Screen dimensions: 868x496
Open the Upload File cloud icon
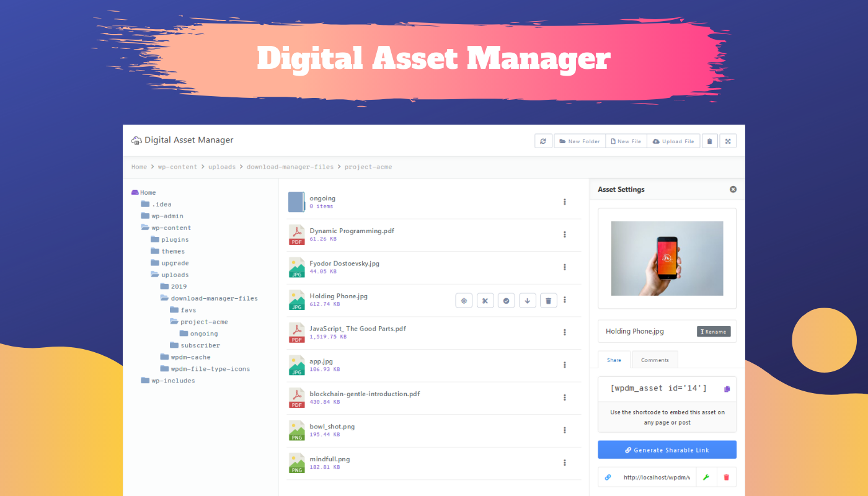[x=657, y=141]
